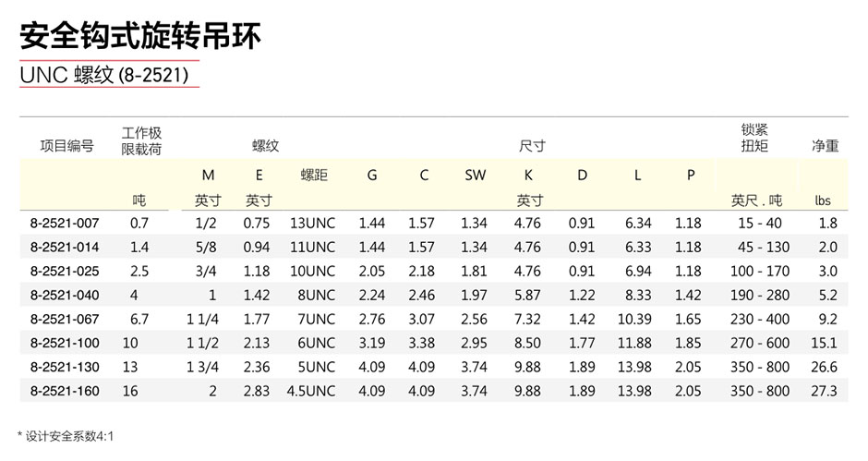Click item number 8-2521-014
The height and width of the screenshot is (461, 868).
[65, 247]
